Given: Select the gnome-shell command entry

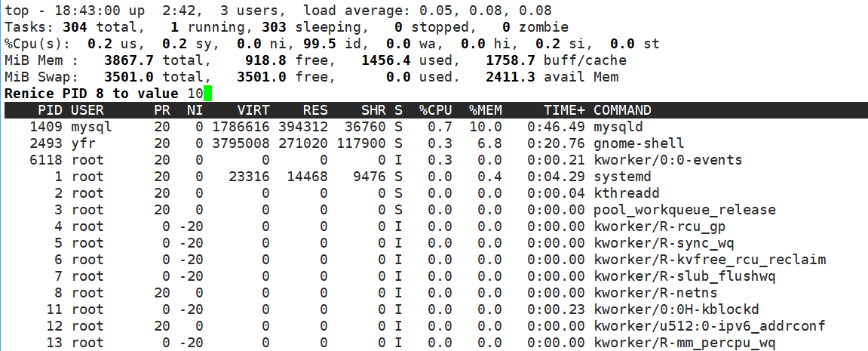Looking at the screenshot, I should (x=639, y=143).
